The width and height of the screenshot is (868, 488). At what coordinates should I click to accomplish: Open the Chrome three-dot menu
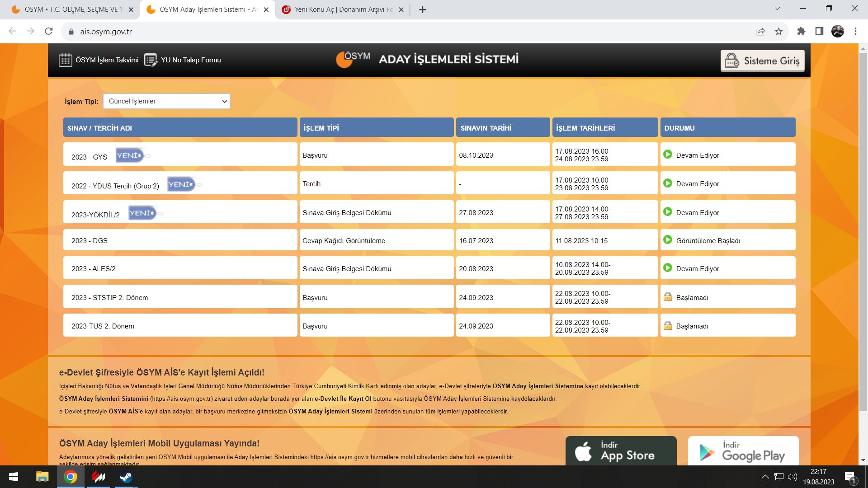pos(855,31)
